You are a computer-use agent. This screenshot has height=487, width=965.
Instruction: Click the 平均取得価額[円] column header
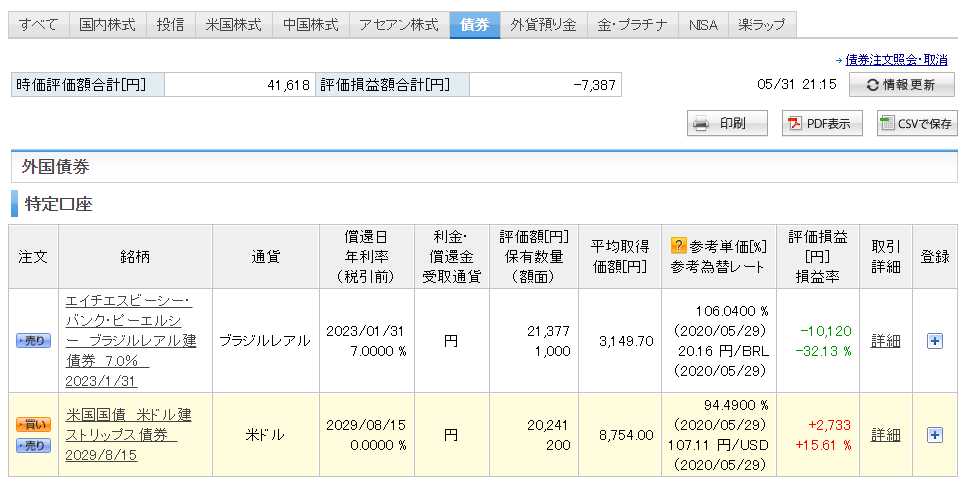point(620,257)
